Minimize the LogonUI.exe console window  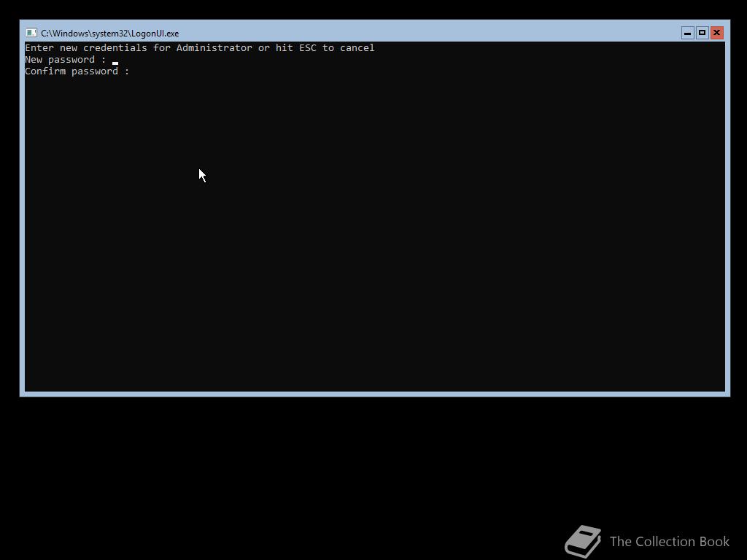(687, 33)
